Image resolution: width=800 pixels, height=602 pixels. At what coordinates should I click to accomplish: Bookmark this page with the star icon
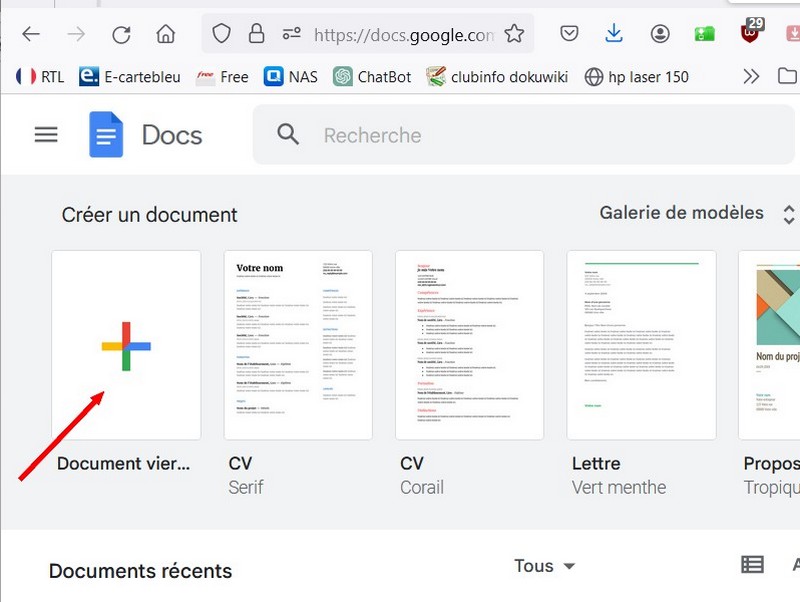point(514,35)
